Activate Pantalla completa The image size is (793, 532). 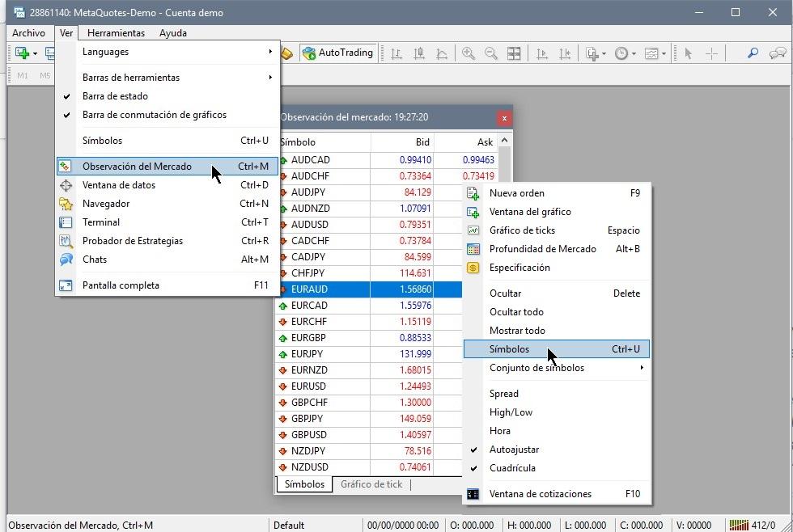pos(168,285)
